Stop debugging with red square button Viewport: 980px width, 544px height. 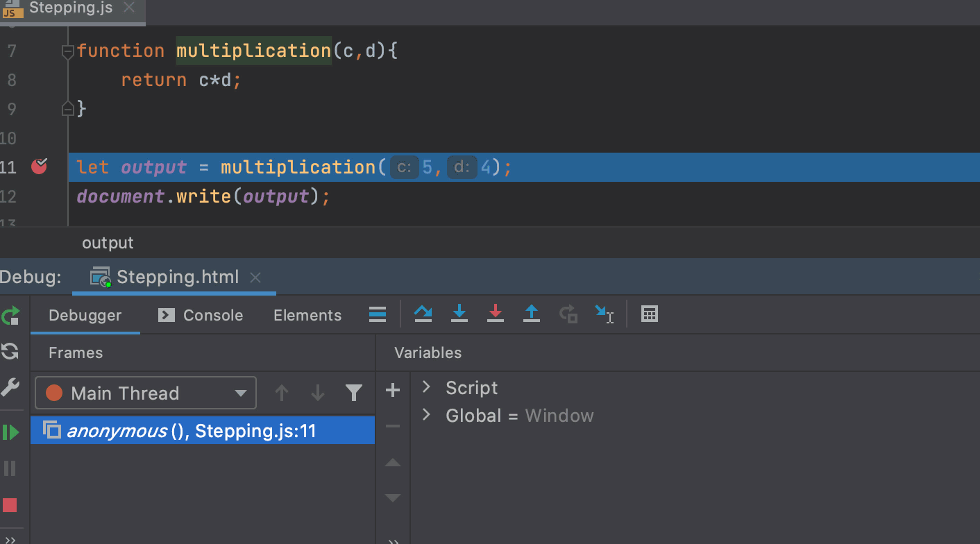coord(10,504)
